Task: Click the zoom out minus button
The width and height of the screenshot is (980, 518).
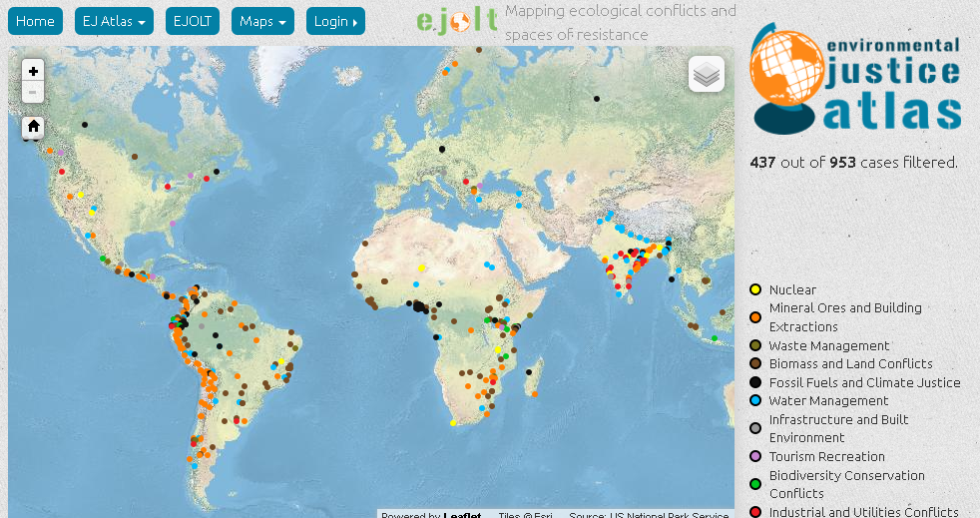Action: [33, 93]
